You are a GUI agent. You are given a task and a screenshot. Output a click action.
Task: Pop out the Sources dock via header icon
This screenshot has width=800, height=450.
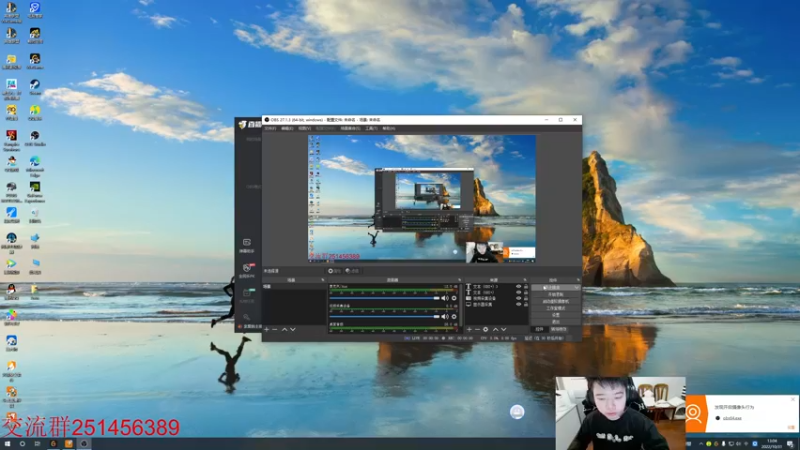point(525,280)
